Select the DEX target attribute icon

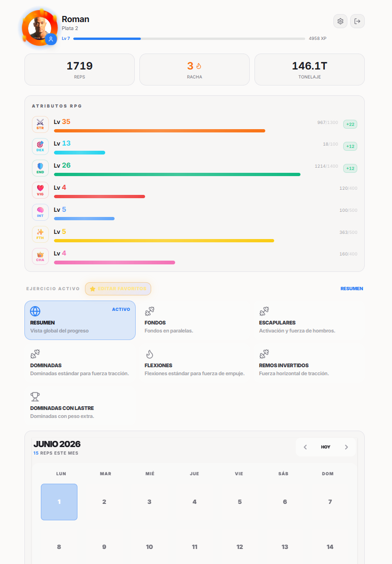pos(40,147)
